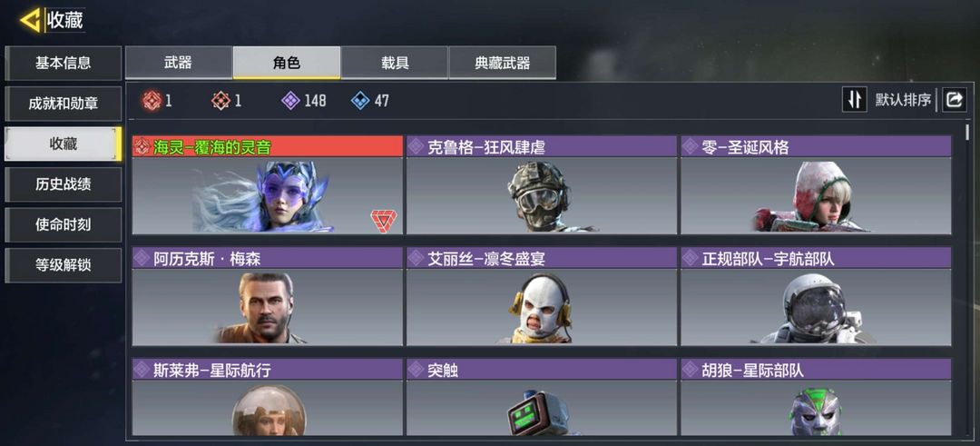Click the share icon beside 默认排序
The image size is (980, 446).
[954, 99]
